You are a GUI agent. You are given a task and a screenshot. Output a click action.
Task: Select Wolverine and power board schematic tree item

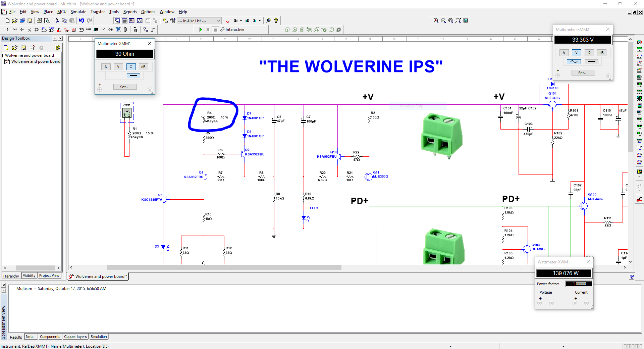pyautogui.click(x=36, y=61)
